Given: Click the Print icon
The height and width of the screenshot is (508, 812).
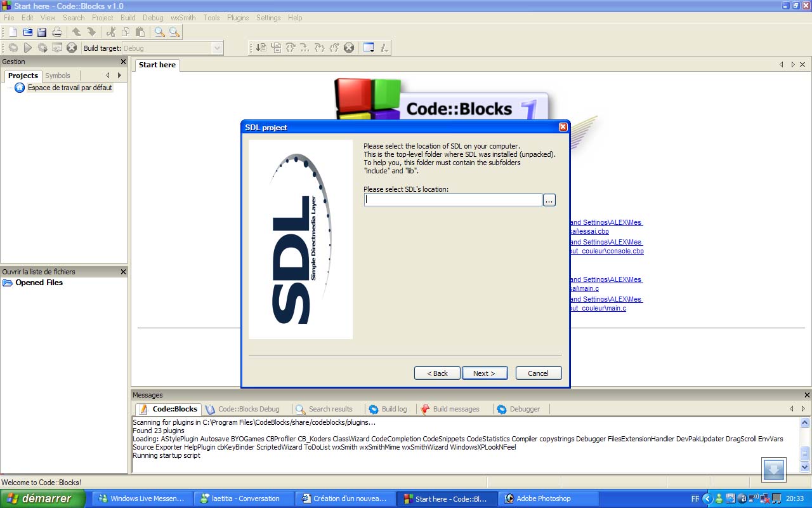Looking at the screenshot, I should [56, 32].
